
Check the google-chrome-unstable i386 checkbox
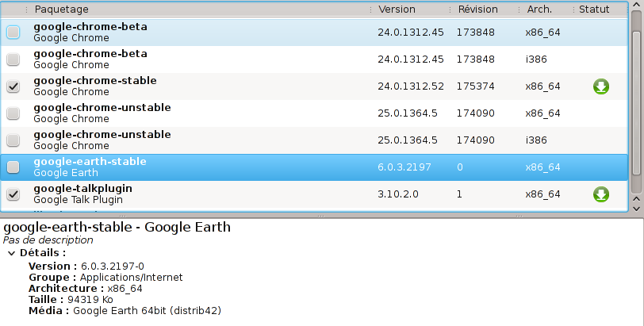pyautogui.click(x=13, y=140)
